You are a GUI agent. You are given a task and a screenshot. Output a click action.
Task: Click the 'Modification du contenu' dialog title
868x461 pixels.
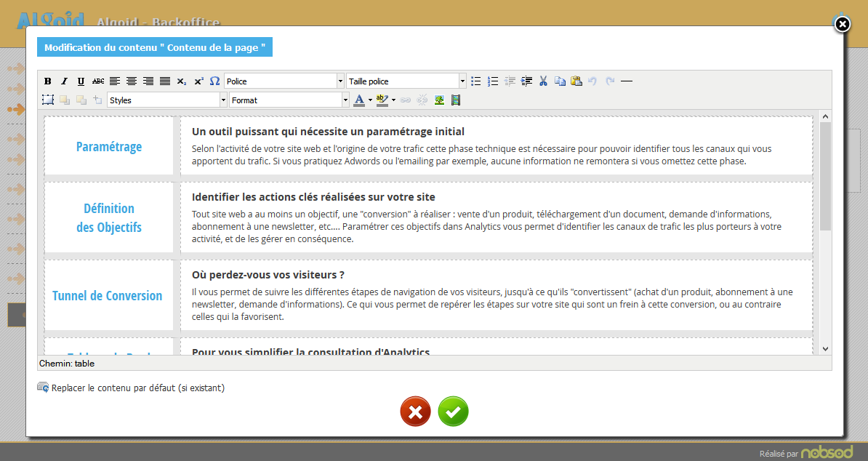coord(155,47)
